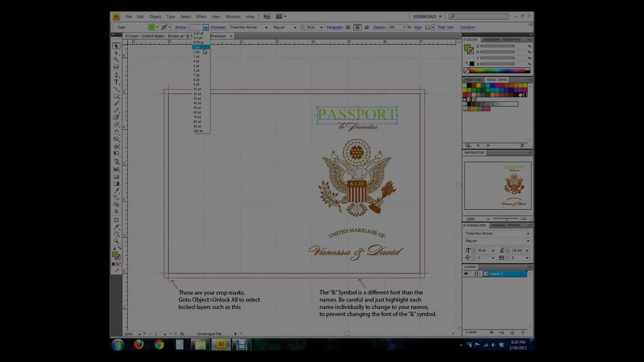Click the Fill and Stroke box in toolbox

click(116, 255)
